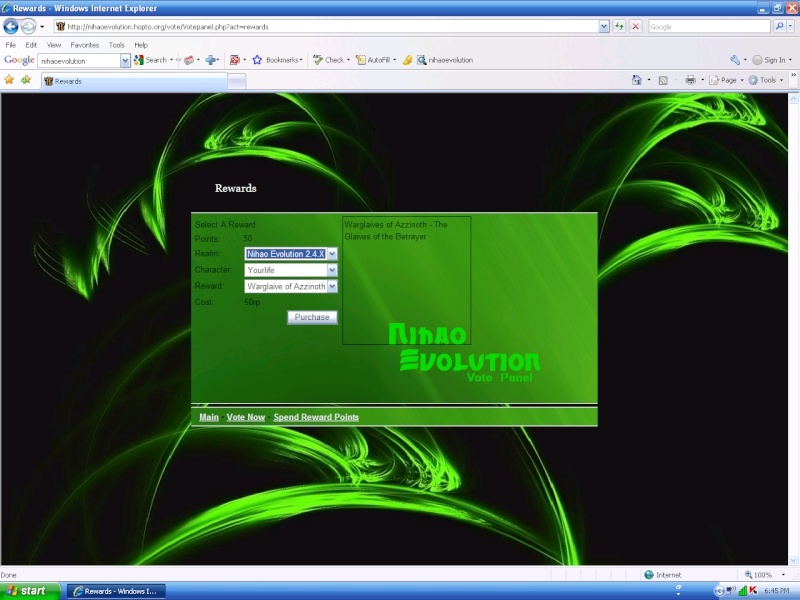The width and height of the screenshot is (800, 600).
Task: Click the address bar URL field
Action: pos(327,27)
